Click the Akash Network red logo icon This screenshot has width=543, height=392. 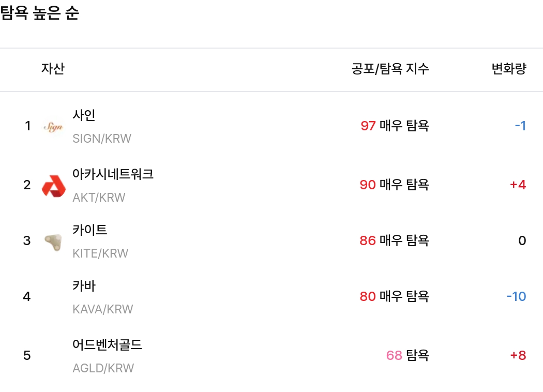[x=53, y=186]
